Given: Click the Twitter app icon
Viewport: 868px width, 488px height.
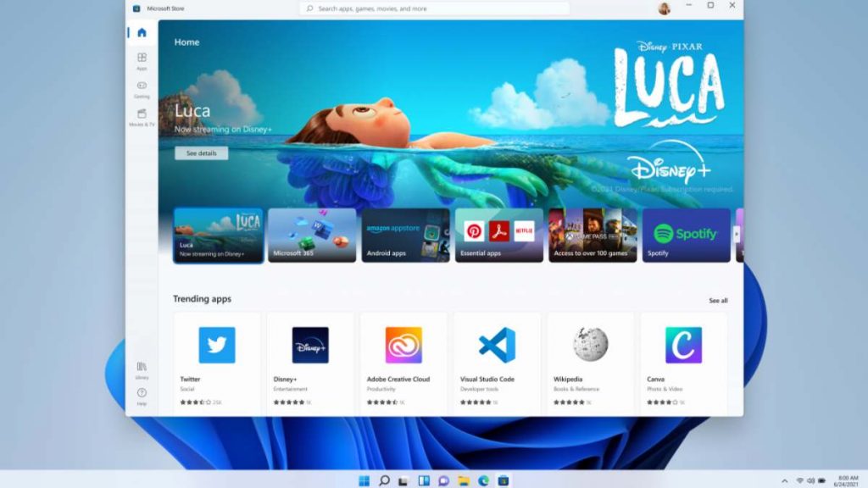Looking at the screenshot, I should (217, 345).
